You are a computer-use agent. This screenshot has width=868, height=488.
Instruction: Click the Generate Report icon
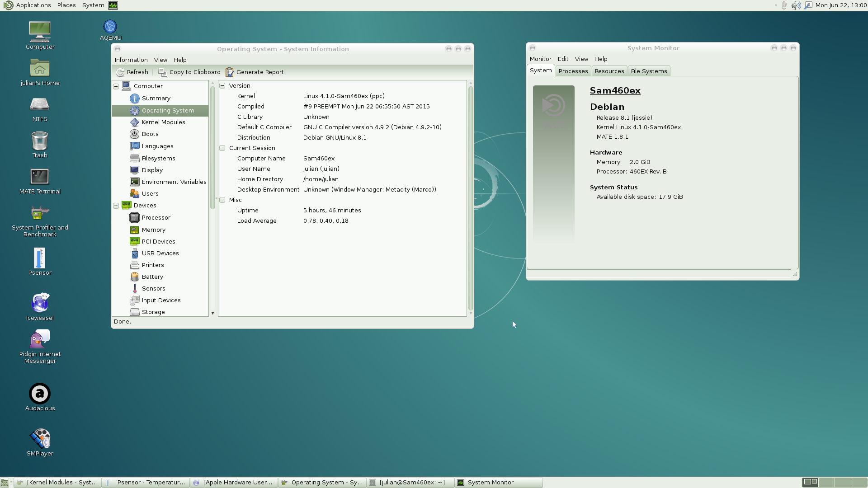coord(230,72)
